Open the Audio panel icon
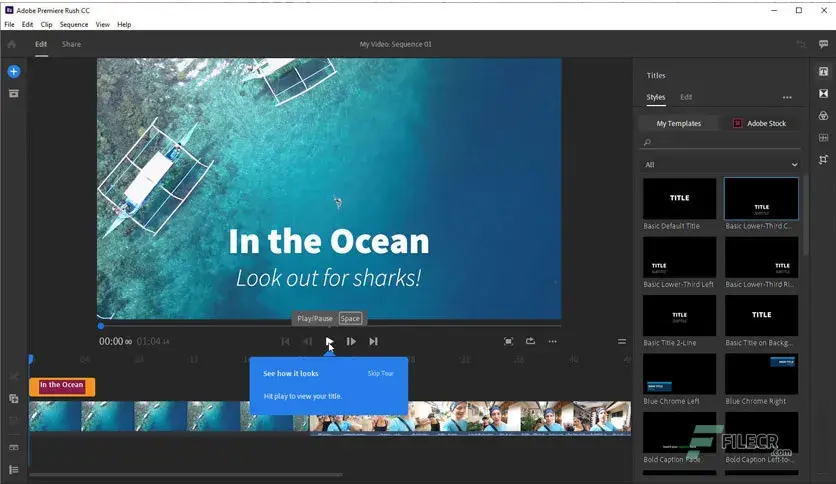The height and width of the screenshot is (484, 836). 823,138
